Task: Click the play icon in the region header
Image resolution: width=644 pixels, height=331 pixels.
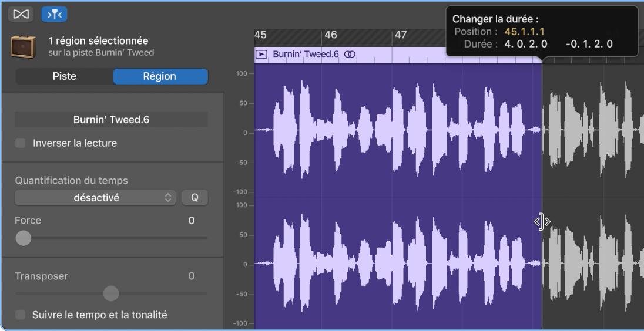Action: pos(262,55)
